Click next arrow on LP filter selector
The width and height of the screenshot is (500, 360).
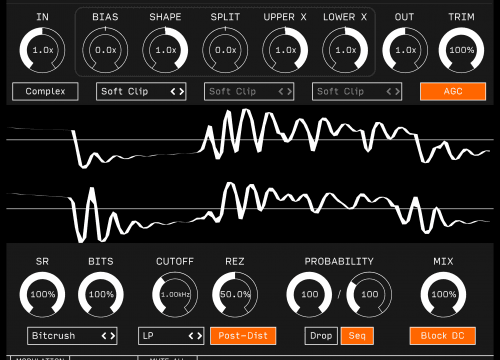pos(199,336)
